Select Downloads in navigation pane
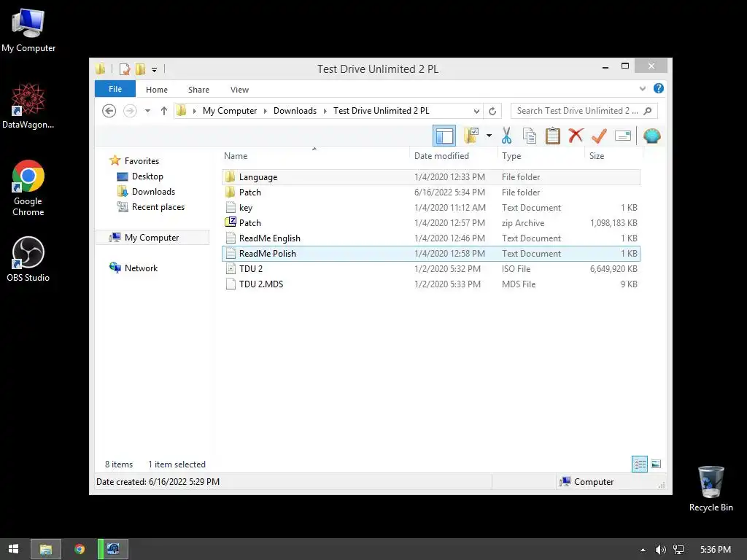This screenshot has height=560, width=747. (x=153, y=192)
